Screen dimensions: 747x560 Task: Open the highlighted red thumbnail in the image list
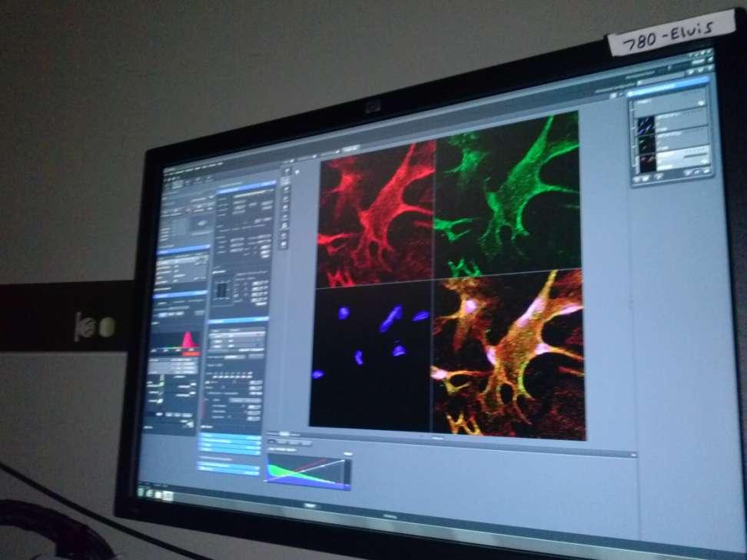pos(648,162)
